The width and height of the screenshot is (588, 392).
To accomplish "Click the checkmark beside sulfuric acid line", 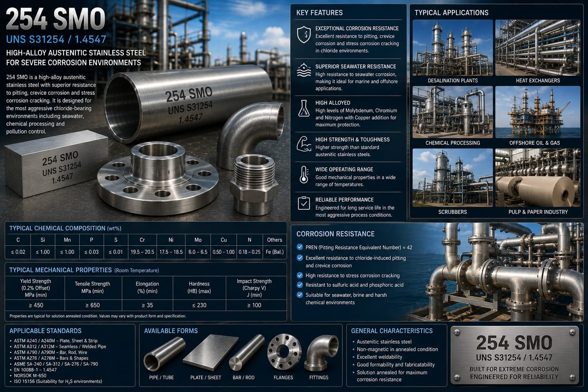I will pyautogui.click(x=300, y=285).
